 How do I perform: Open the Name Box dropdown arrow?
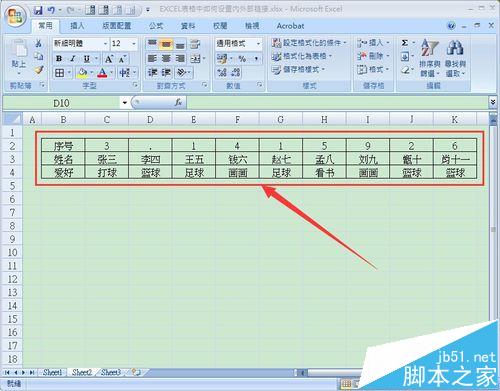pos(125,103)
